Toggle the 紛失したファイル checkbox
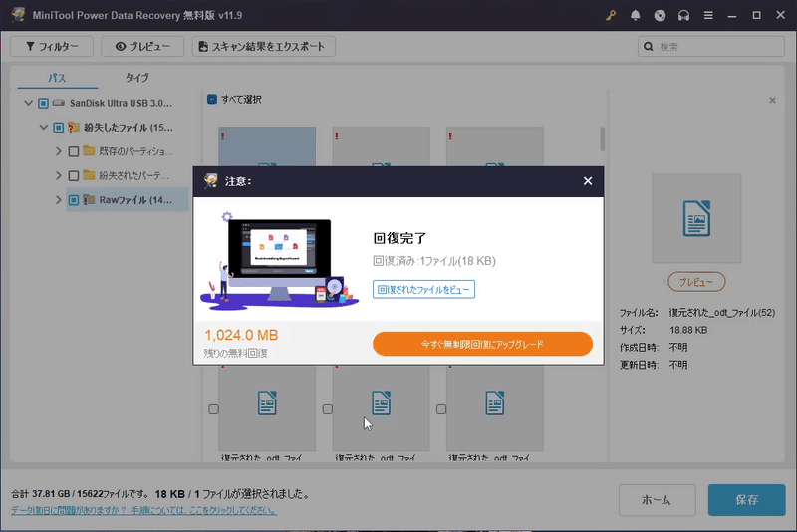Screen dimensions: 797x532 [59, 128]
